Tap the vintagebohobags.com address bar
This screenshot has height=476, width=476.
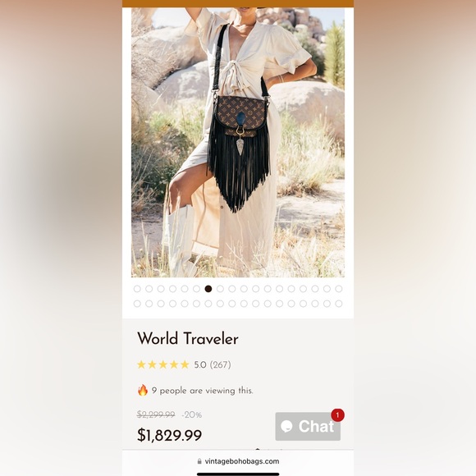pyautogui.click(x=238, y=461)
